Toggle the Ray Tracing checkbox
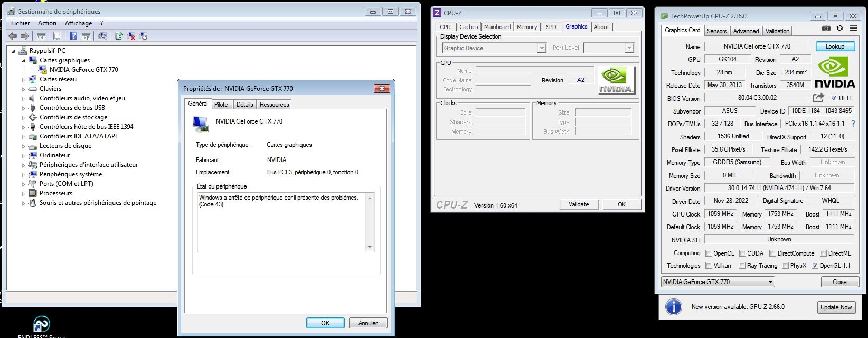Image resolution: width=868 pixels, height=338 pixels. tap(742, 266)
